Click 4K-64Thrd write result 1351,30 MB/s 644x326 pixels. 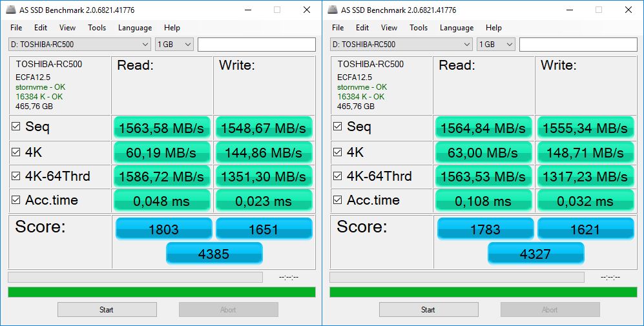[x=264, y=176]
